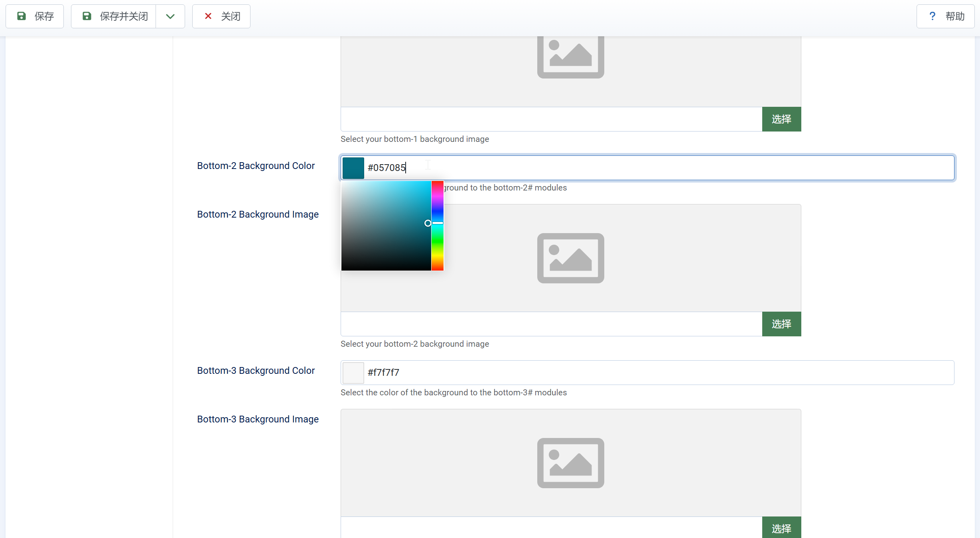
Task: Click the bottom-2 image path field
Action: (551, 324)
